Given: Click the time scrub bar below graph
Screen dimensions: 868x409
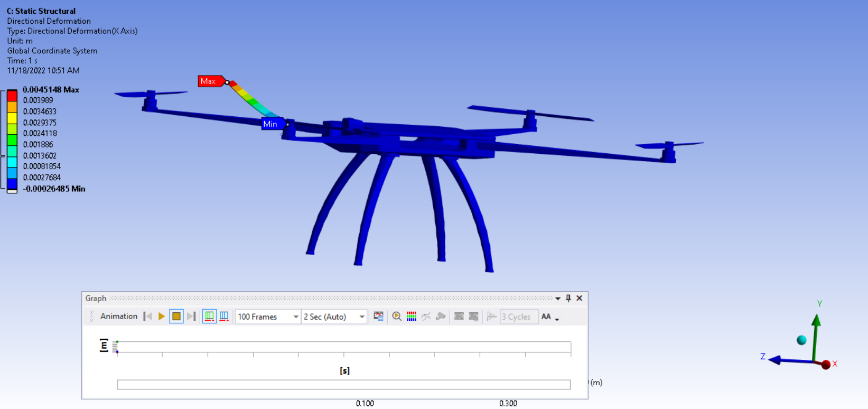Looking at the screenshot, I should point(343,385).
